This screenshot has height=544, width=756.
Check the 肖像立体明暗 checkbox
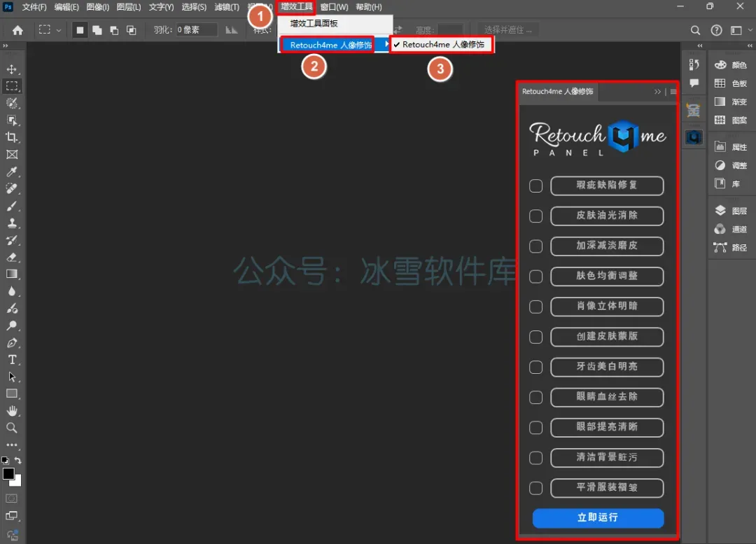point(535,307)
